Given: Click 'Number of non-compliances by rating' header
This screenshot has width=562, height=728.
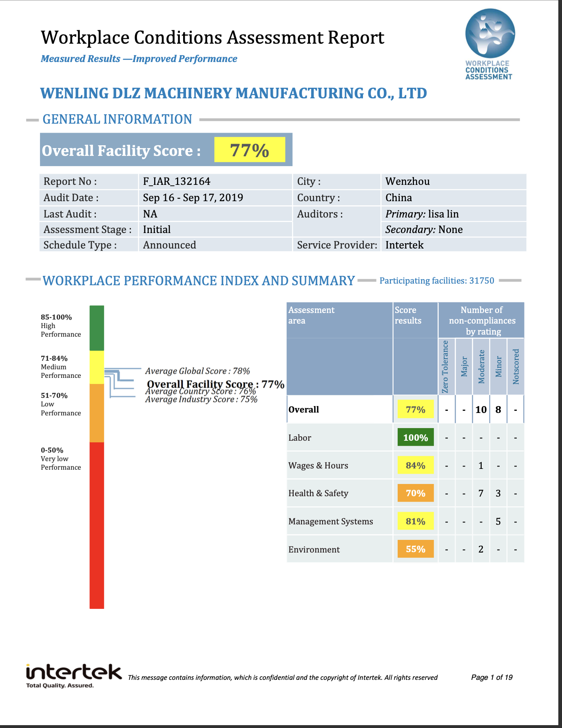Looking at the screenshot, I should tap(482, 321).
